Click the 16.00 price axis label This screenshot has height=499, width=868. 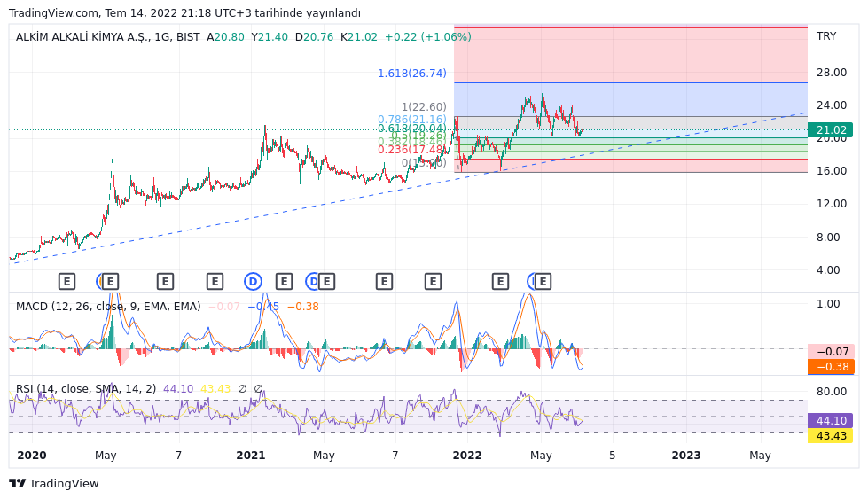832,171
